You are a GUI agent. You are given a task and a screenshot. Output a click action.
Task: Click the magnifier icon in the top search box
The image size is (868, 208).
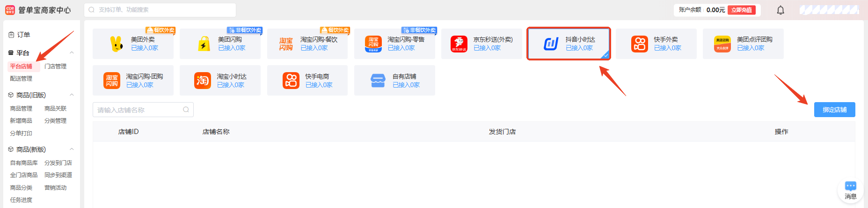[91, 10]
